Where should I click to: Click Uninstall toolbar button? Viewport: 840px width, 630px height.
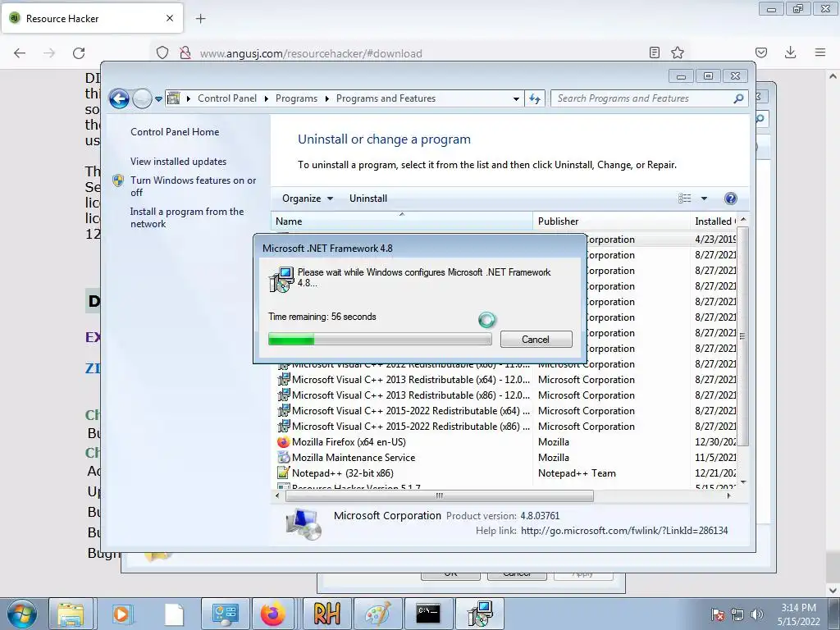[x=368, y=199]
